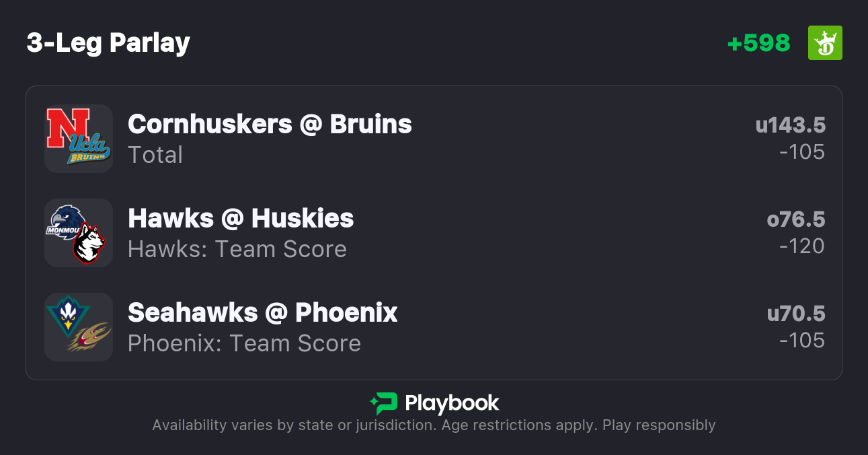Click the Nebraska and UCLA team logos
The image size is (868, 455).
click(78, 139)
